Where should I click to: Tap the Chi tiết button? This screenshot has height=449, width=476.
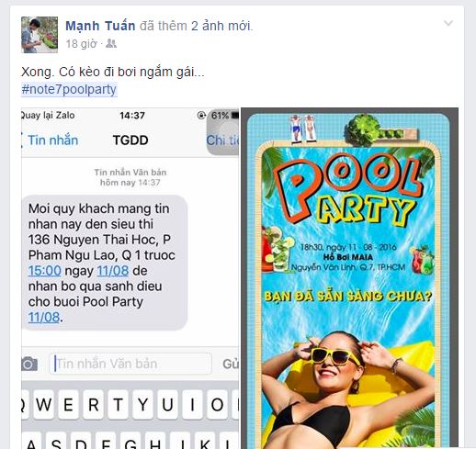pos(222,140)
